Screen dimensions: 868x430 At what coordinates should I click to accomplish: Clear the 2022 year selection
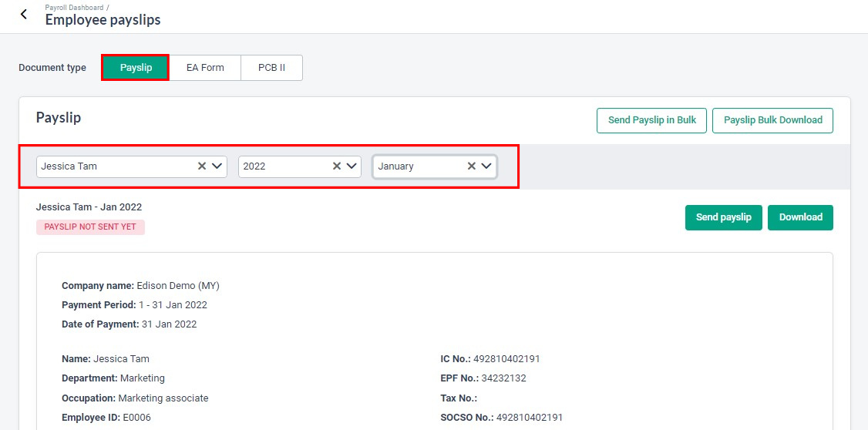click(337, 166)
